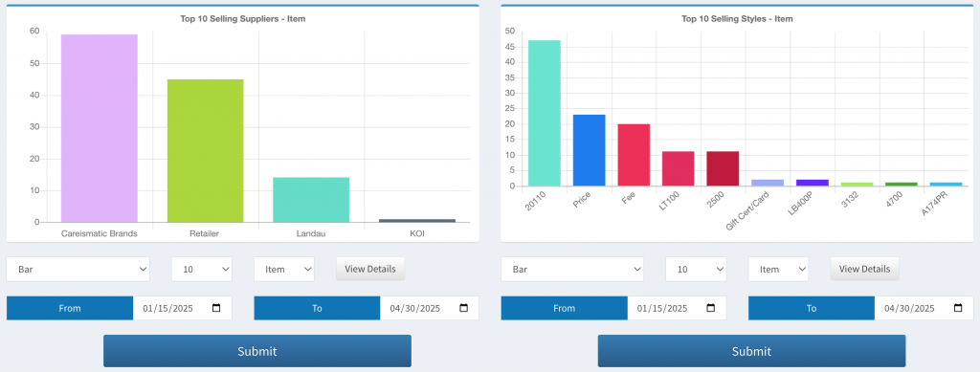Click the To label under the suppliers chart

(317, 308)
